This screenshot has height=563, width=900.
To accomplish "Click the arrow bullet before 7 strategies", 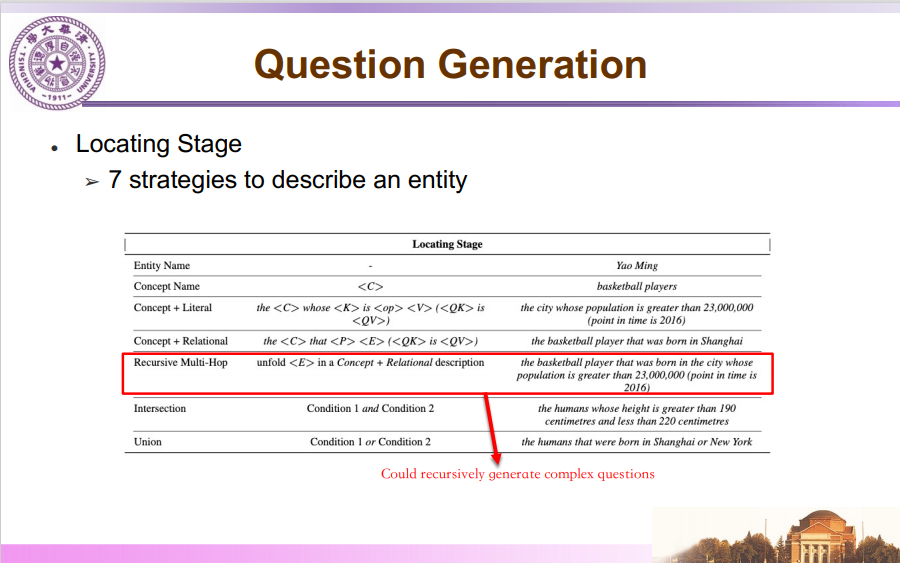I will 92,183.
